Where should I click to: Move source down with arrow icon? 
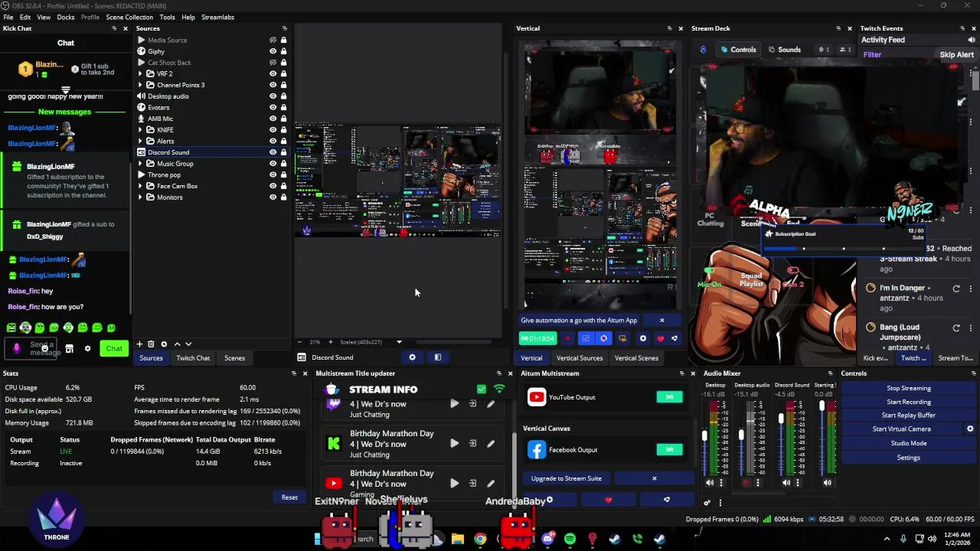click(x=188, y=344)
